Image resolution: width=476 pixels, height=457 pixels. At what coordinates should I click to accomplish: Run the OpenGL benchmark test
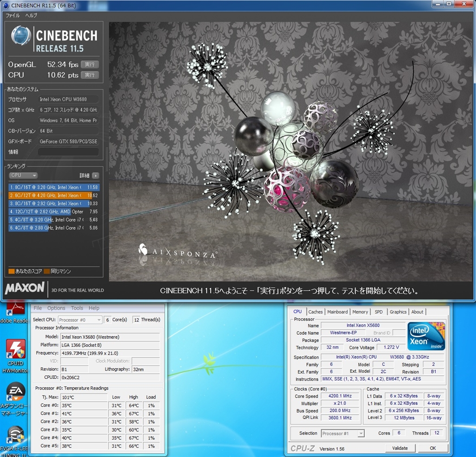point(90,65)
